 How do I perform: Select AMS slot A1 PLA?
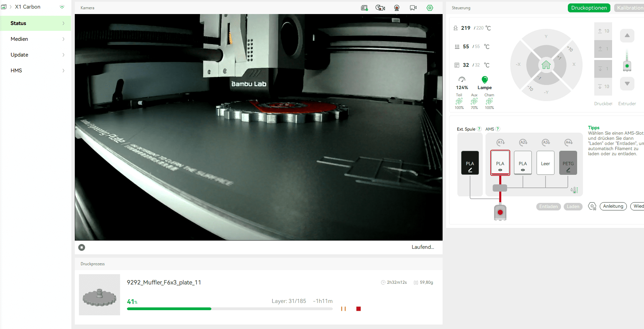[x=500, y=163]
